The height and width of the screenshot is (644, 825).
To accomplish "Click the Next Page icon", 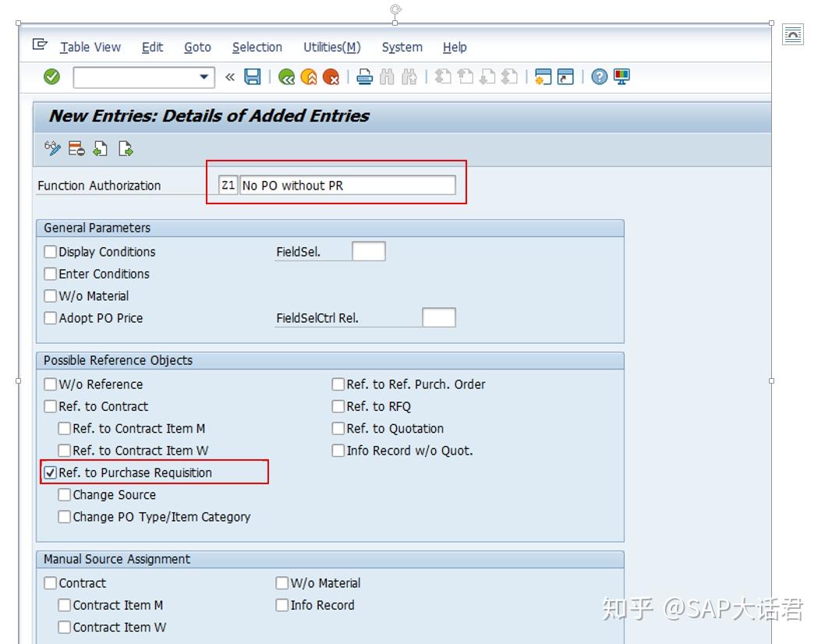I will click(487, 77).
